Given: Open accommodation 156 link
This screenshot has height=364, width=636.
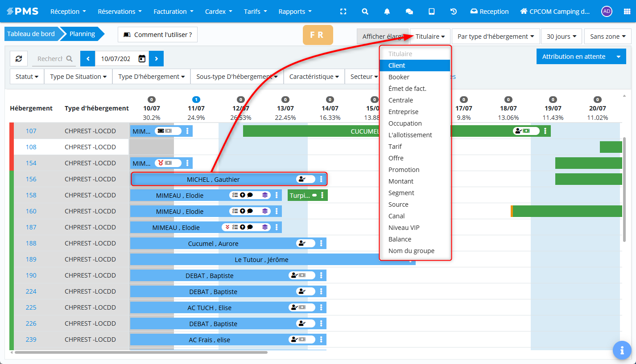Looking at the screenshot, I should coord(31,179).
